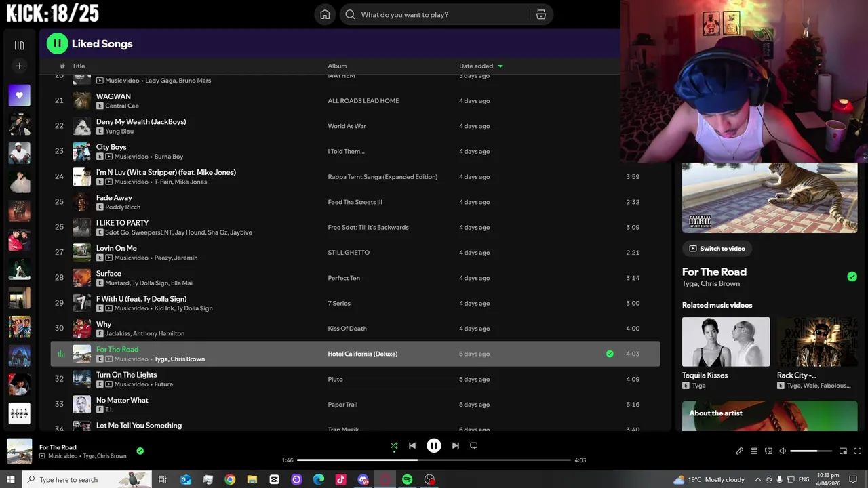Select No Matter What by T.I.

tap(355, 405)
